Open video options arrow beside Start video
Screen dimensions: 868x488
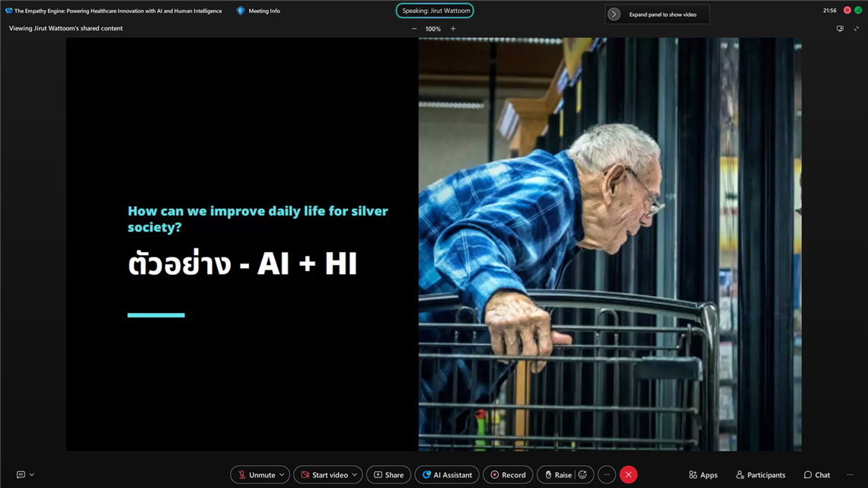355,475
